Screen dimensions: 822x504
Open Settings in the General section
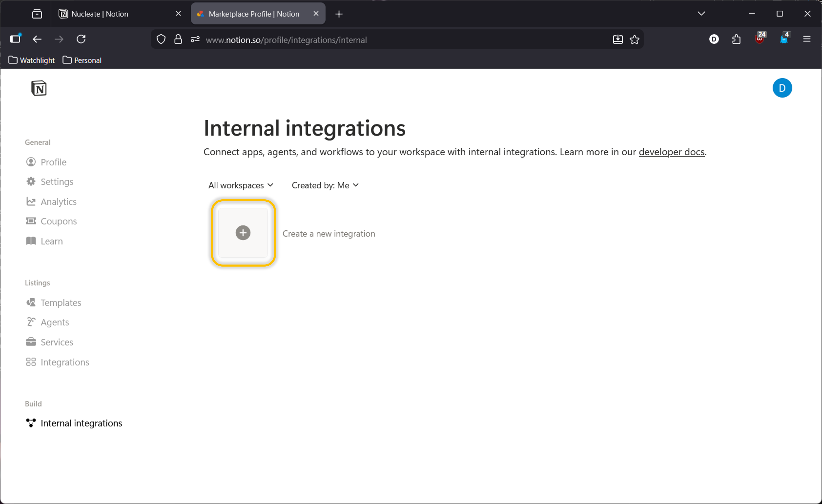(x=56, y=182)
